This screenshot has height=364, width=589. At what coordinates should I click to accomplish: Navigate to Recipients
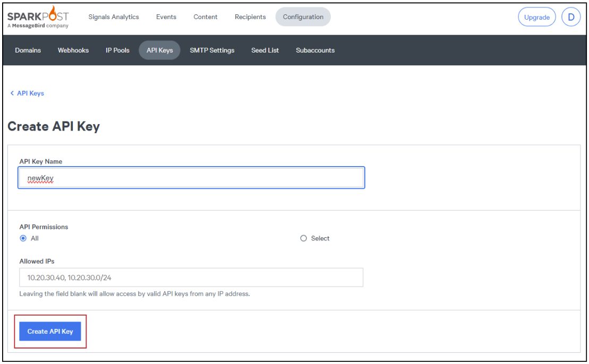(250, 17)
